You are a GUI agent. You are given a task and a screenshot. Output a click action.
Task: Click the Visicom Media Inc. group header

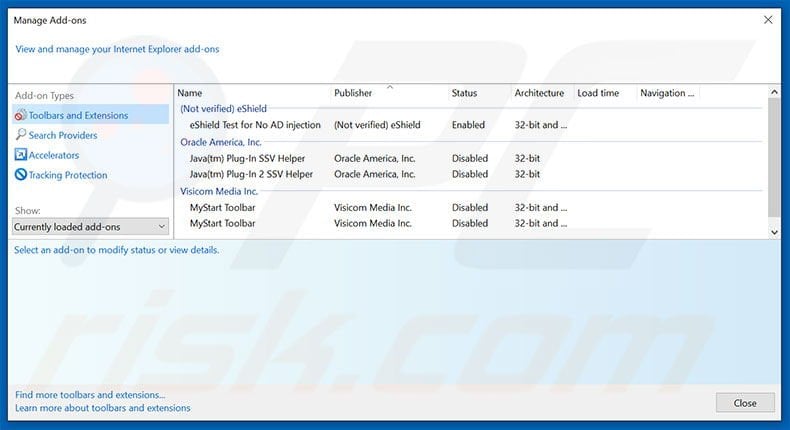click(x=219, y=191)
